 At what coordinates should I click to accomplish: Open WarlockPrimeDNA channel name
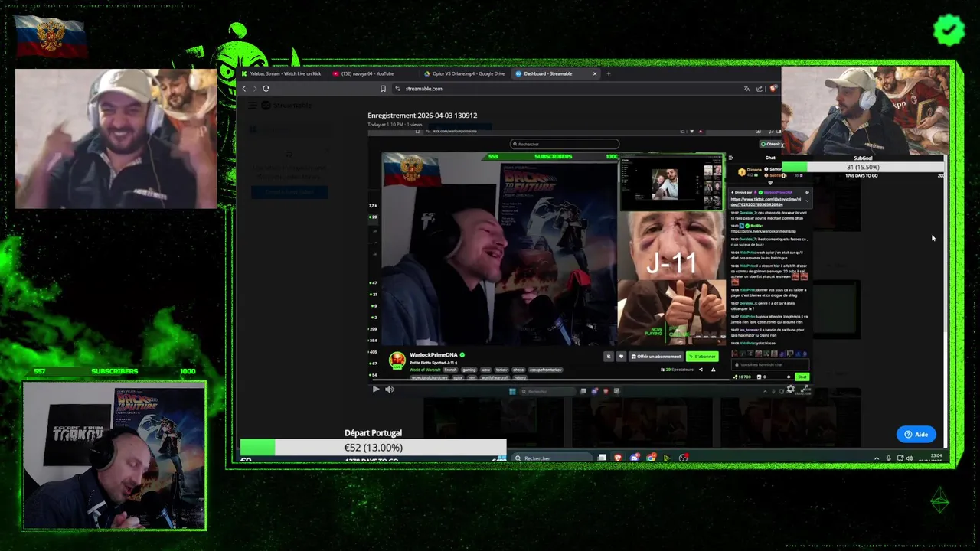(433, 354)
